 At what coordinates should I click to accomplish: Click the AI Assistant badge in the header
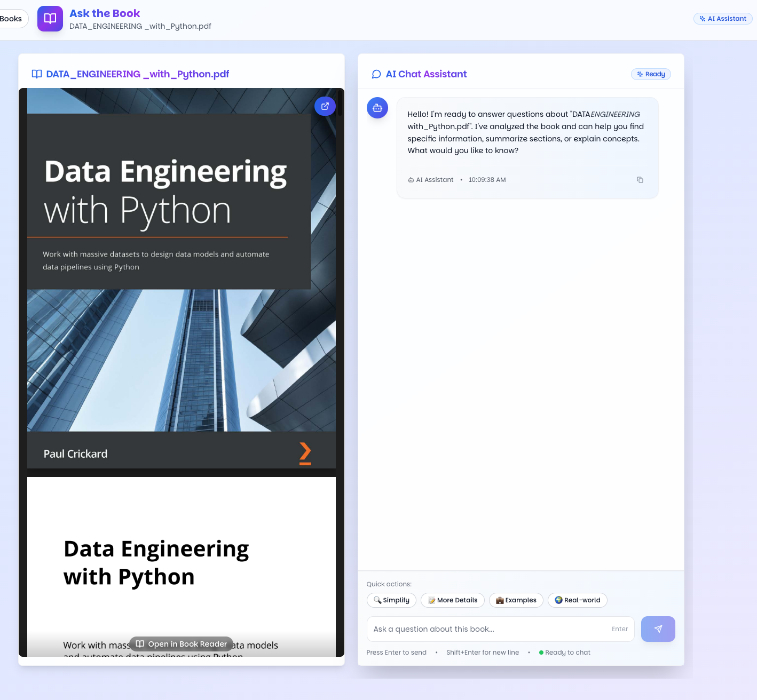723,18
